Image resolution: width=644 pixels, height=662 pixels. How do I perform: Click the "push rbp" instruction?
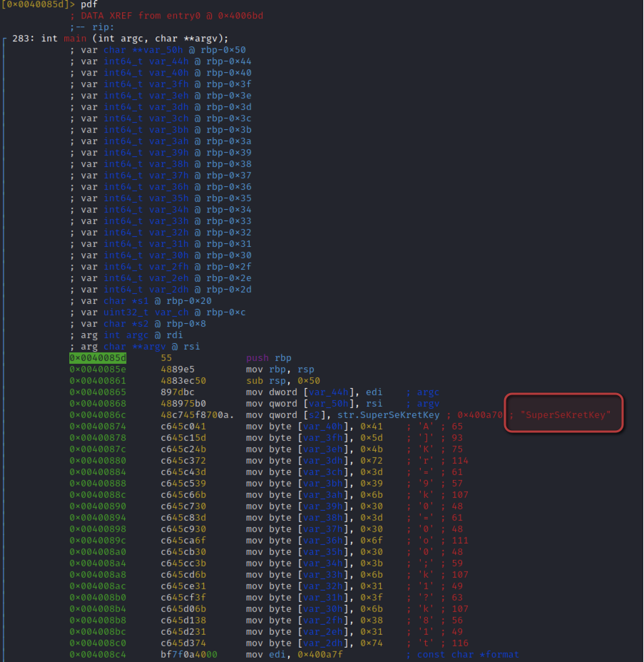(269, 357)
